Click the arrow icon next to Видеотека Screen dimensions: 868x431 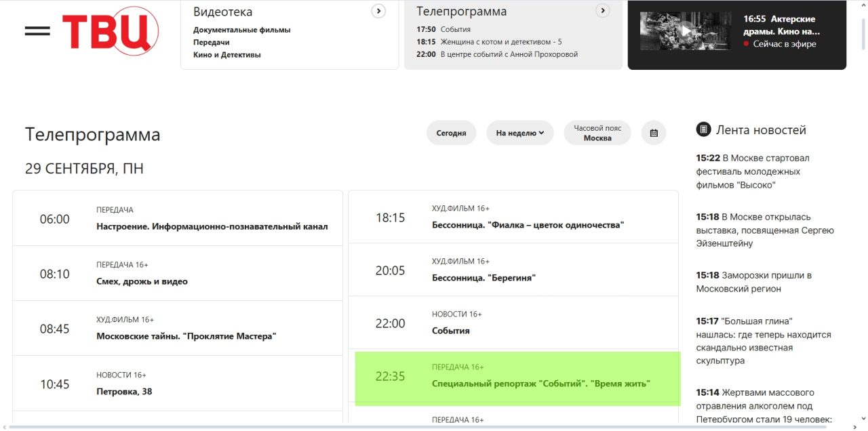[378, 11]
